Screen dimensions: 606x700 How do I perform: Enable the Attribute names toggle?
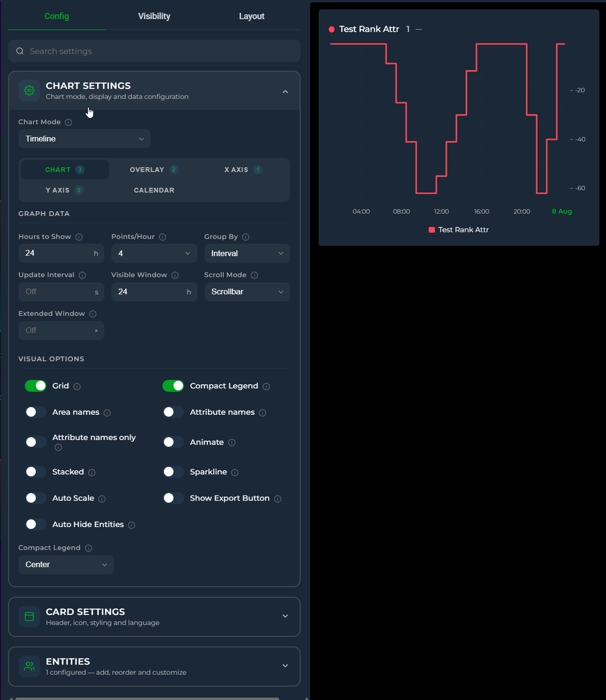pyautogui.click(x=173, y=412)
